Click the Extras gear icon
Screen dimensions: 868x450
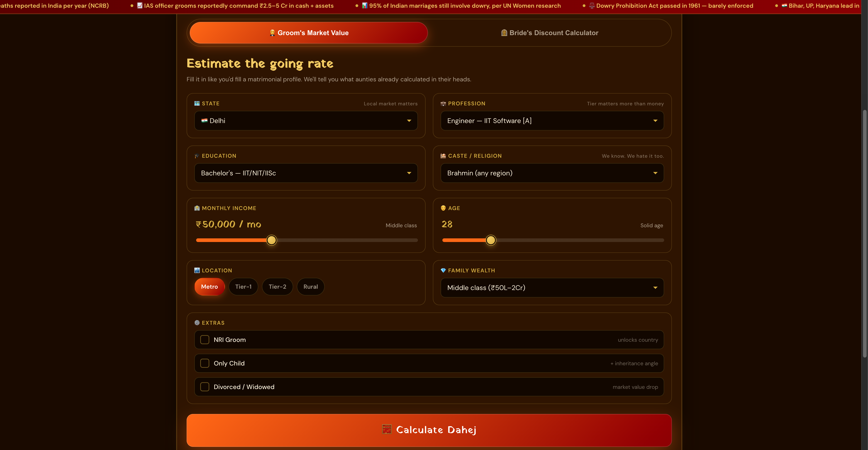point(197,323)
